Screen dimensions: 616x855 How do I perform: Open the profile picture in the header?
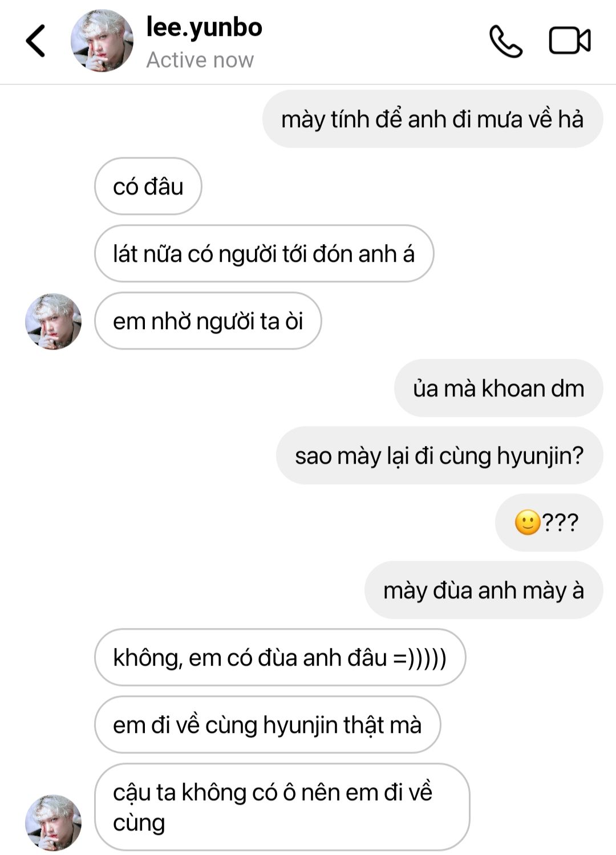pyautogui.click(x=102, y=41)
